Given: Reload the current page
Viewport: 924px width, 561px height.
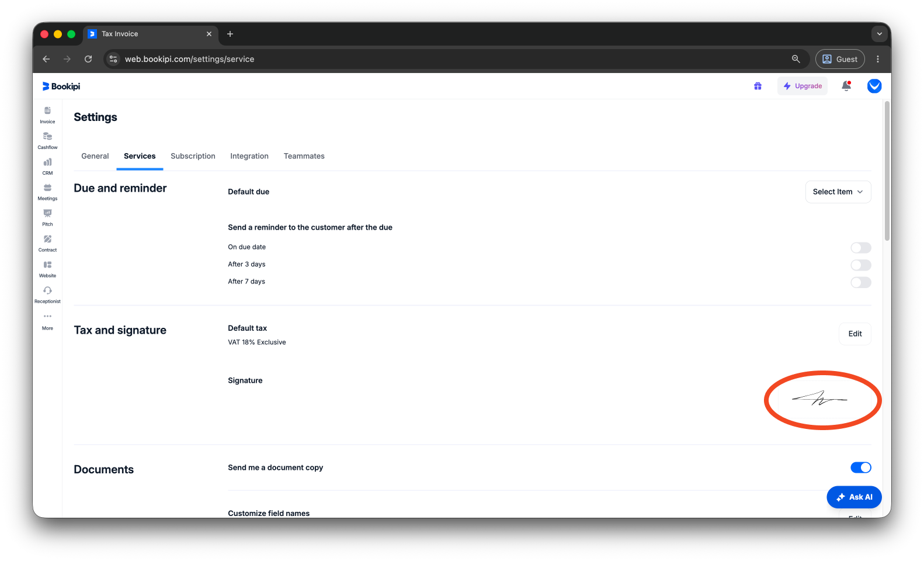Looking at the screenshot, I should pyautogui.click(x=88, y=59).
